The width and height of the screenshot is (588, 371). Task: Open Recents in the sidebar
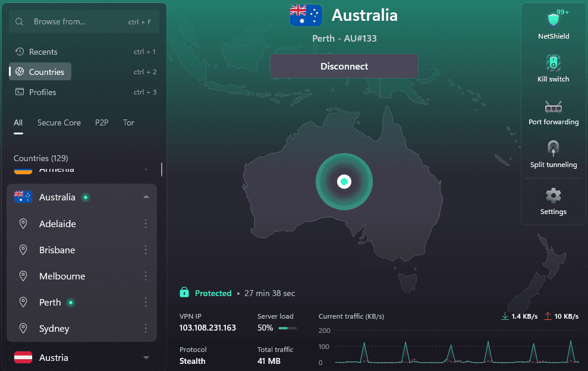(x=43, y=52)
